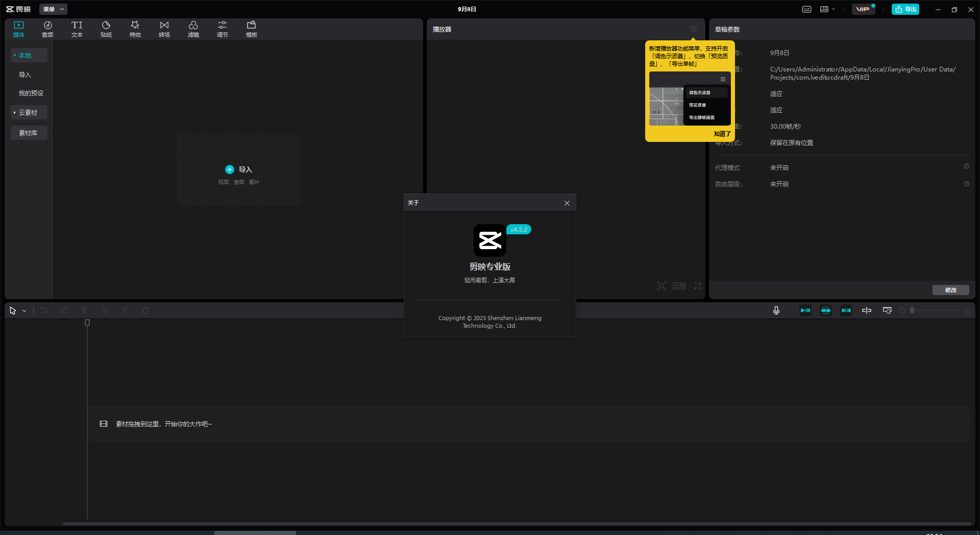Select 导入 in the left sidebar
The image size is (980, 535).
tap(25, 75)
